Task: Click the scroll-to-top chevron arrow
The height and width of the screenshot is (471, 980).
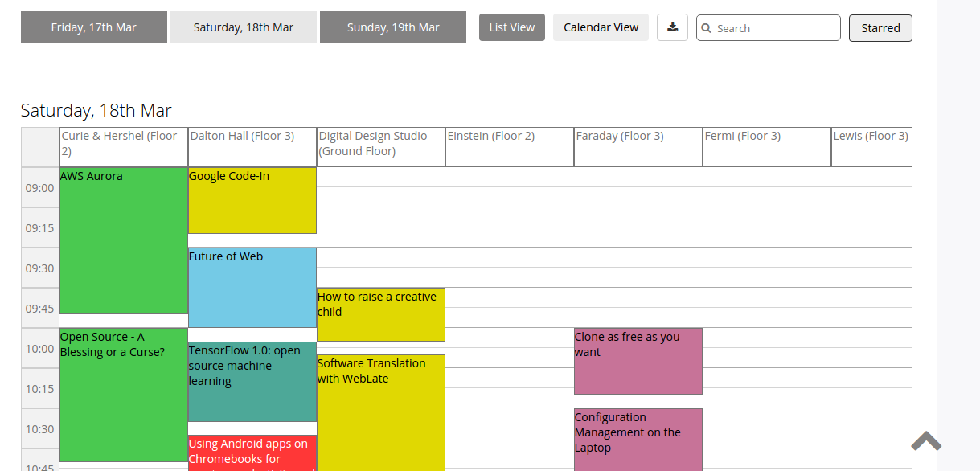Action: (x=926, y=441)
